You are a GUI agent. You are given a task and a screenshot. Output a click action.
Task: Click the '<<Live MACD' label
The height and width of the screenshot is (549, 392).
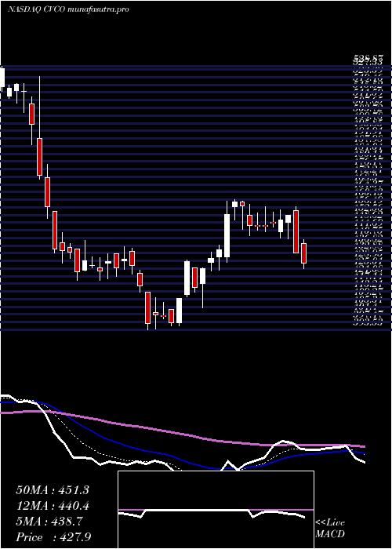[x=330, y=529]
